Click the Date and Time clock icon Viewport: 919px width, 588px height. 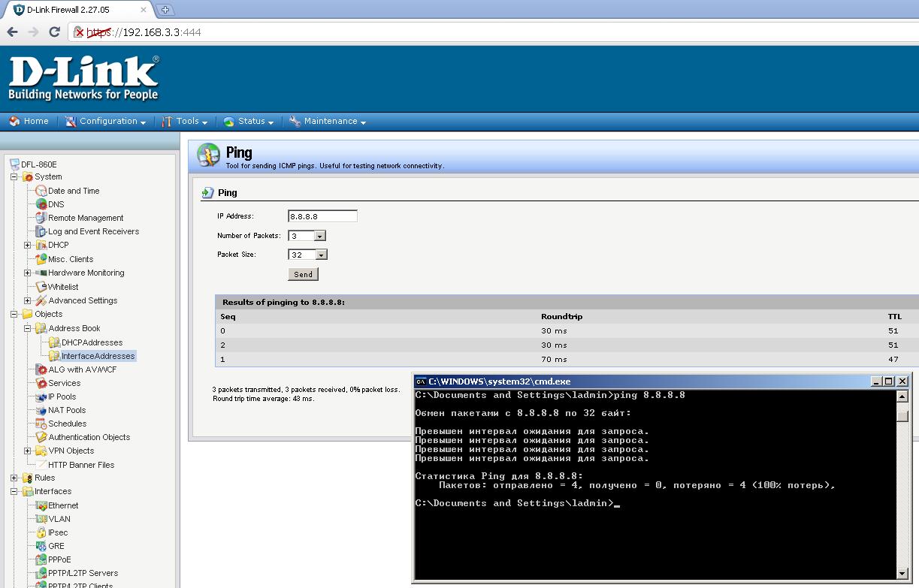click(x=41, y=191)
